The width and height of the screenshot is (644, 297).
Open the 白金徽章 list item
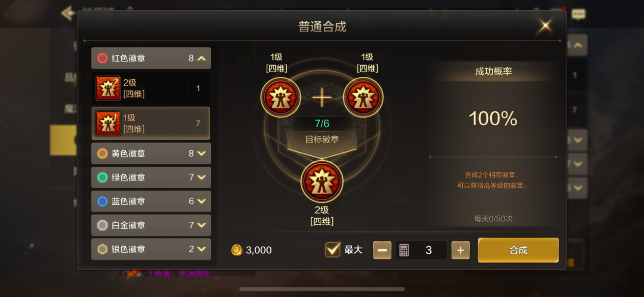coord(151,225)
